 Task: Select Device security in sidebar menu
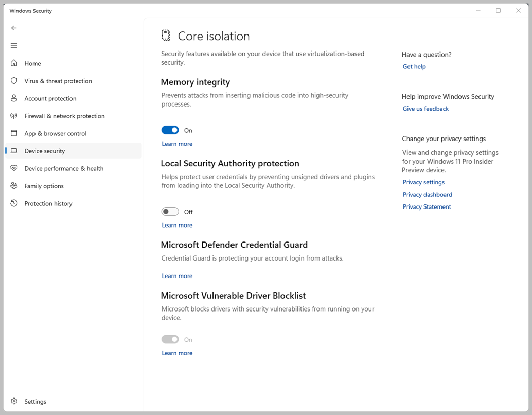[x=45, y=151]
